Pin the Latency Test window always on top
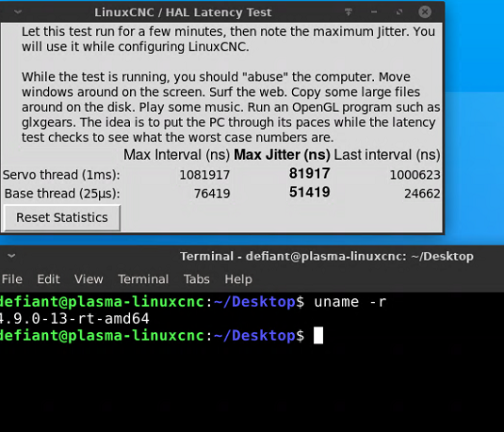The height and width of the screenshot is (432, 504). 349,12
